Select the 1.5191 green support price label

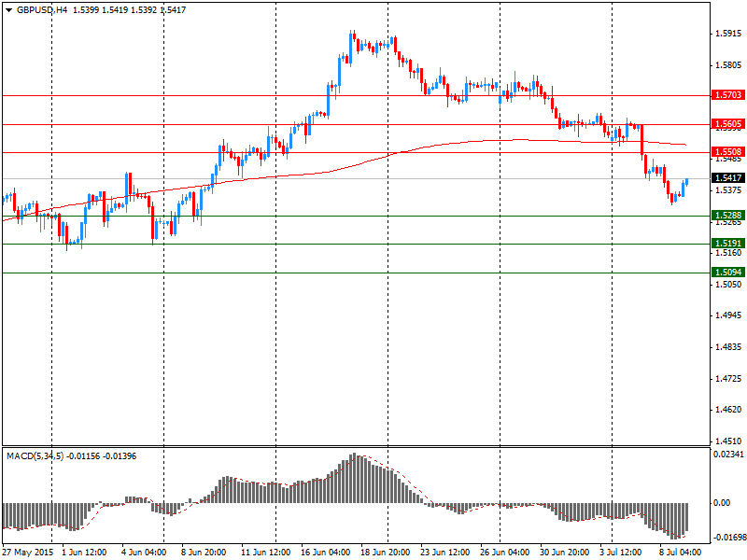tap(728, 244)
